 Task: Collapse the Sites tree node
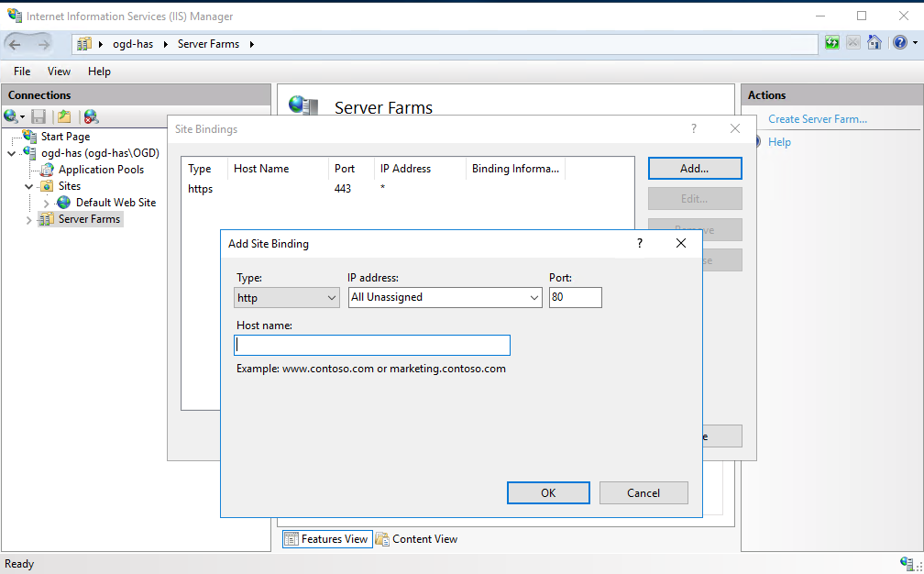coord(28,185)
